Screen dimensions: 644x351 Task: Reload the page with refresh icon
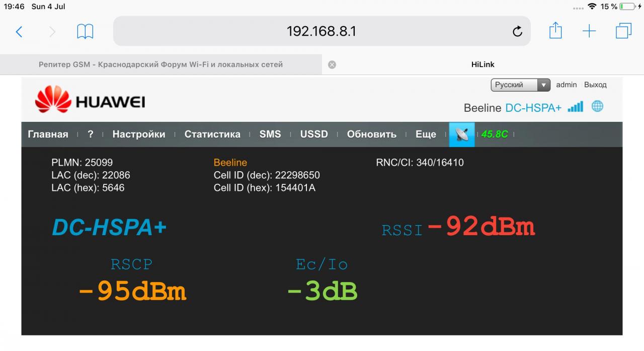517,32
